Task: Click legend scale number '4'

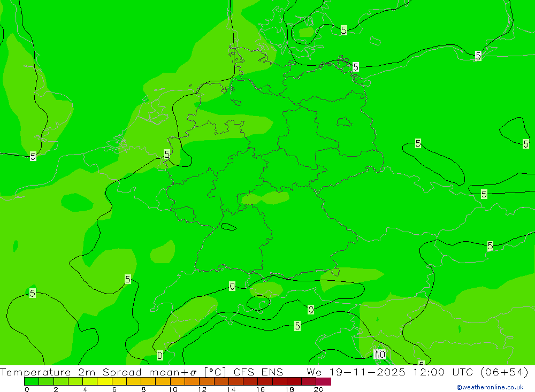Action: coord(85,389)
